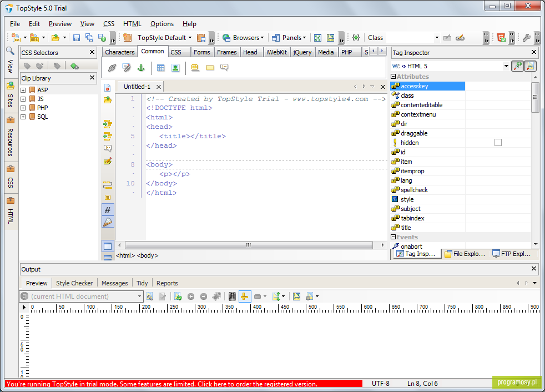Expand the SQL clip library folder
The height and width of the screenshot is (392, 545).
pos(23,117)
